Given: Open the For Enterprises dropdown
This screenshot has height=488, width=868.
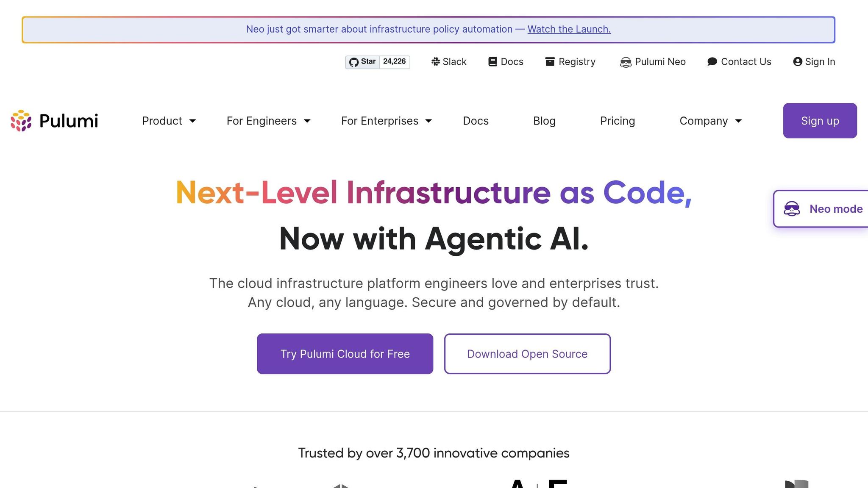Looking at the screenshot, I should click(386, 121).
